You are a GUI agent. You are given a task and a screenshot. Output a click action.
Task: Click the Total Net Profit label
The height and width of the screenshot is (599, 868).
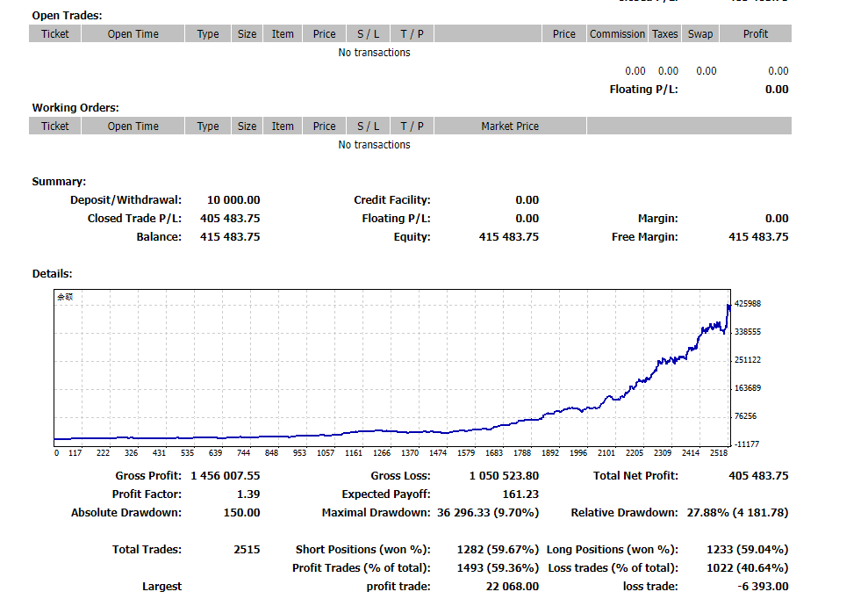(635, 475)
